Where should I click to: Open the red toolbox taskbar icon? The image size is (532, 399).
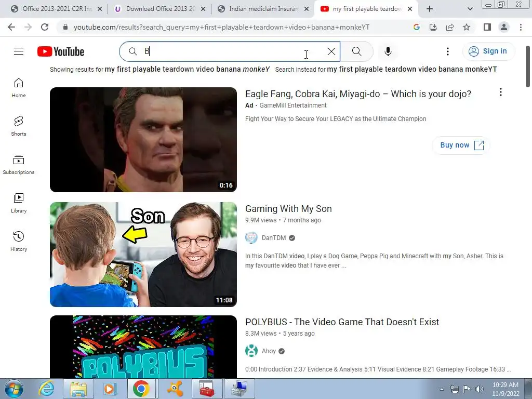207,389
